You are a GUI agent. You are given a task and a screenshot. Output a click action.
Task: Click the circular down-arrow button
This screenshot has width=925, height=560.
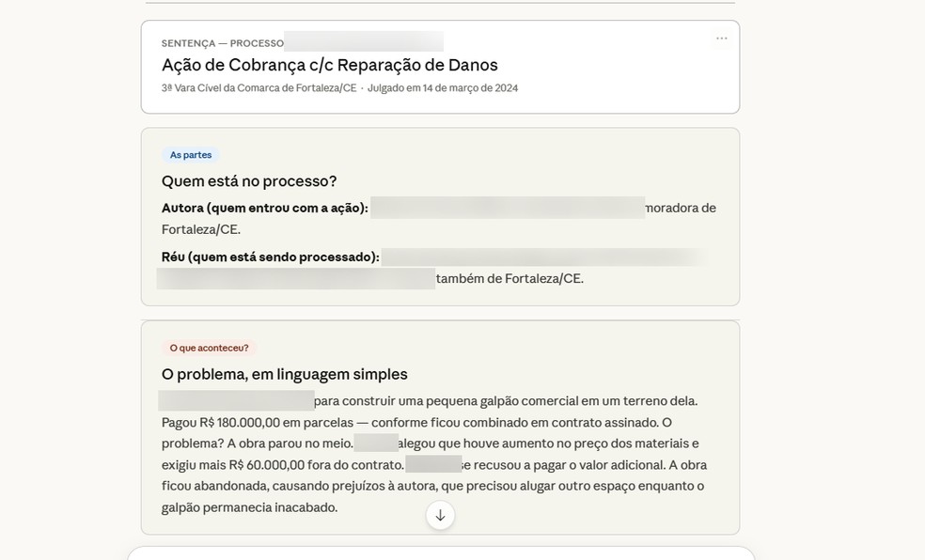point(439,515)
